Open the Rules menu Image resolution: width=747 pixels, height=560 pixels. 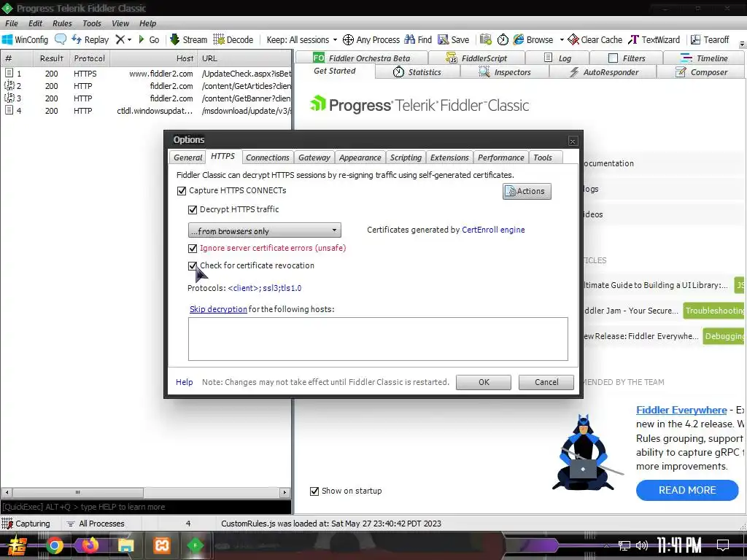(63, 23)
